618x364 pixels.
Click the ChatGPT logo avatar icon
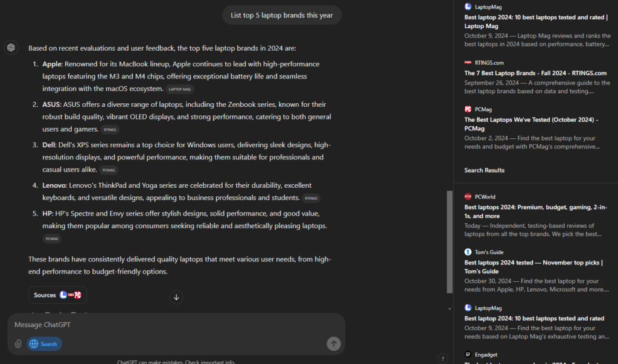[11, 48]
